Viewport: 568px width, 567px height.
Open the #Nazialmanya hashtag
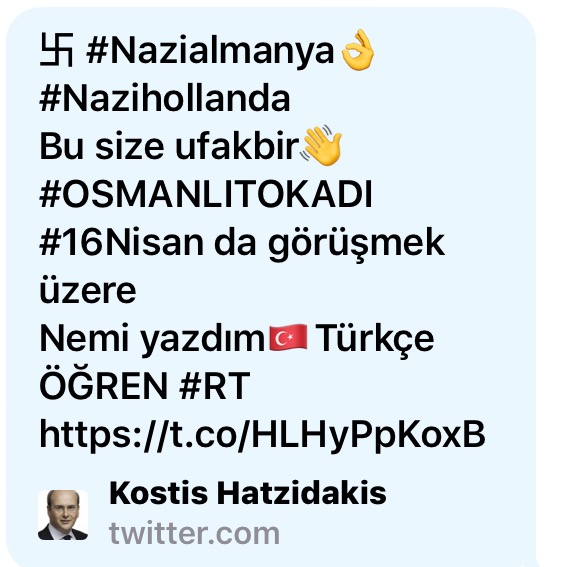coord(210,51)
